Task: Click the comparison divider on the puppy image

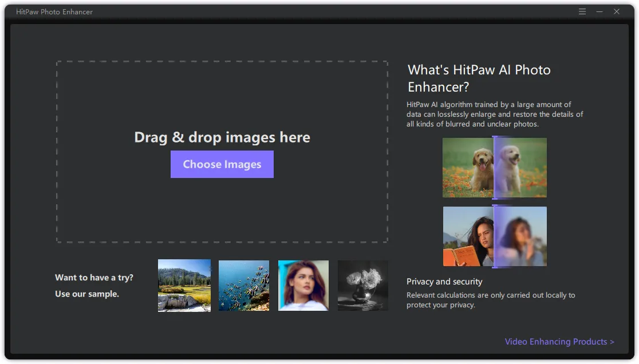Action: click(494, 168)
